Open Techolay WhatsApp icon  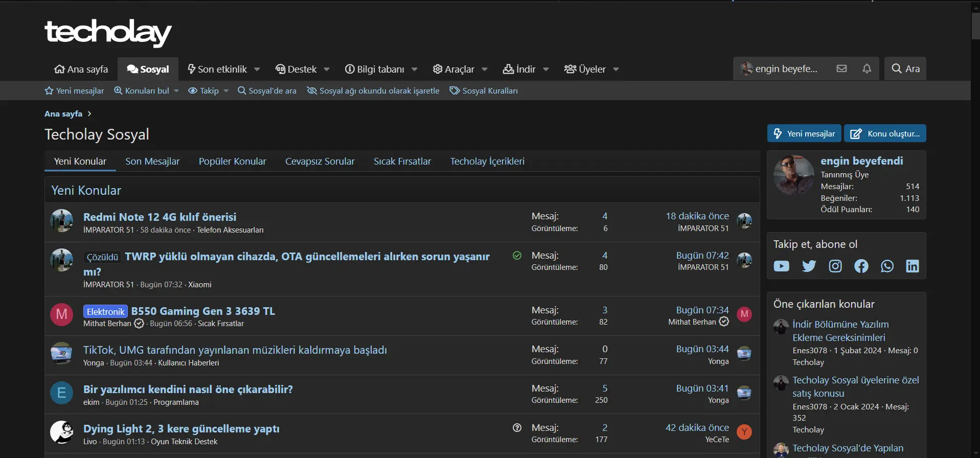pyautogui.click(x=887, y=266)
